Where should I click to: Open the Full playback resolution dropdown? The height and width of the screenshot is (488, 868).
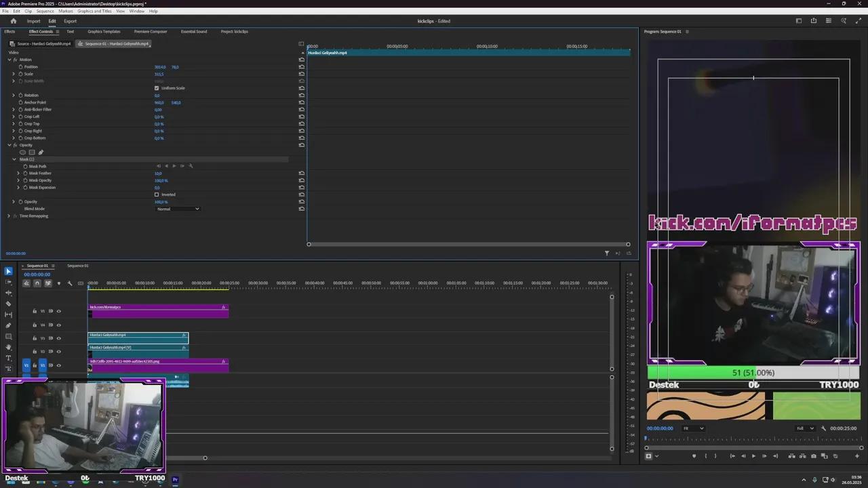click(x=806, y=428)
